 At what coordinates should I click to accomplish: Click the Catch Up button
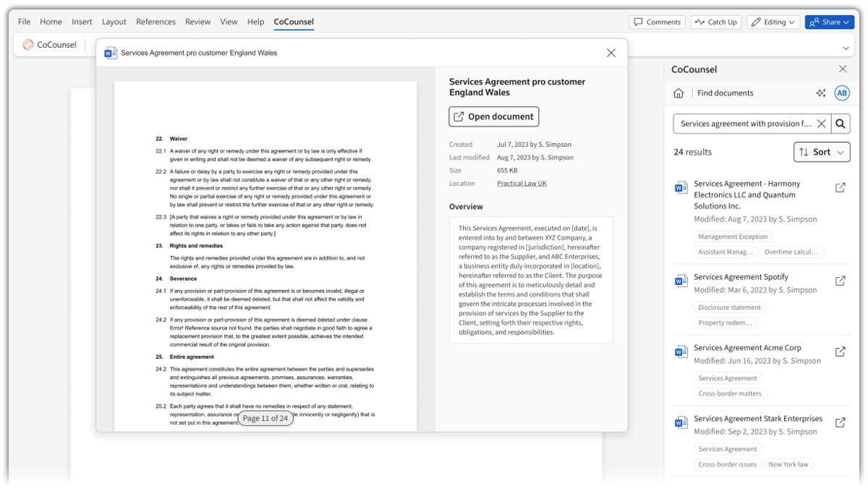click(715, 22)
